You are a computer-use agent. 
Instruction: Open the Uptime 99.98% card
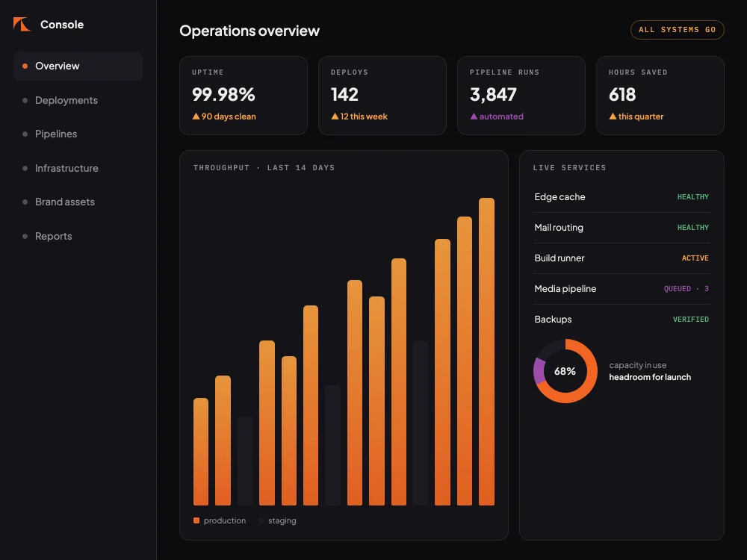(244, 96)
